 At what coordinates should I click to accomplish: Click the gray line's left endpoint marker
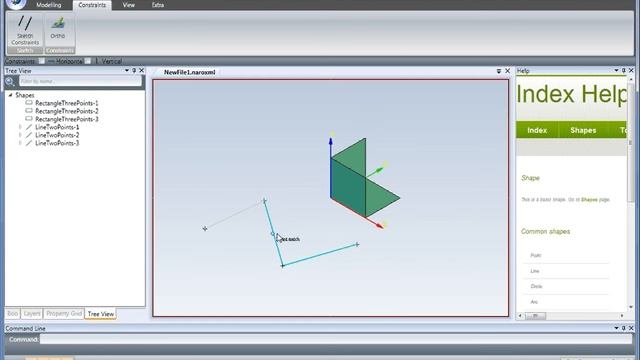205,229
